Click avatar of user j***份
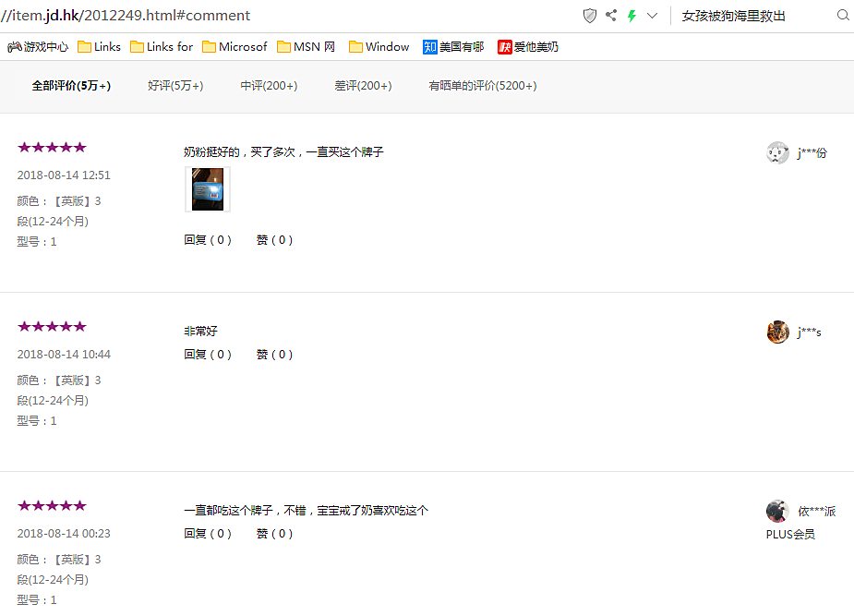This screenshot has width=854, height=616. click(x=777, y=153)
